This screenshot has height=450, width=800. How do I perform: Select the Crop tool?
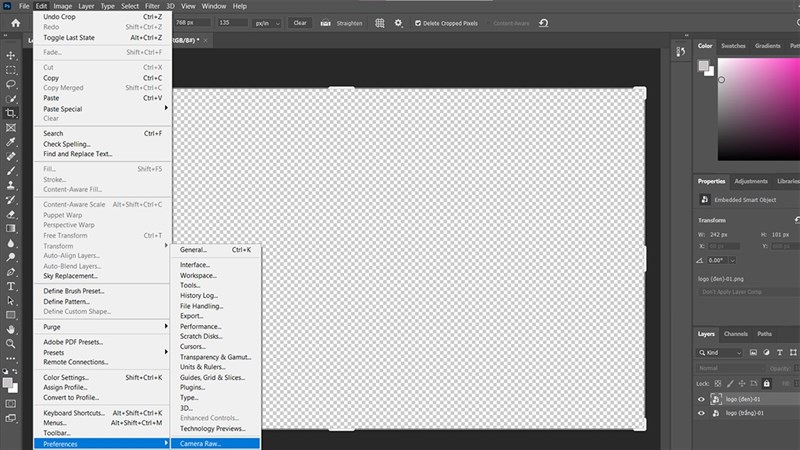click(11, 113)
